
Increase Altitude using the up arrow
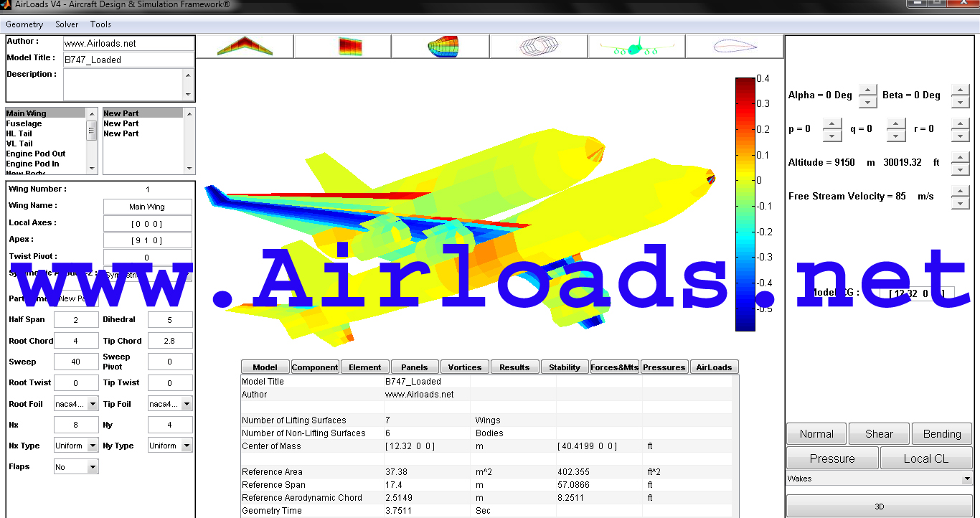coord(960,157)
